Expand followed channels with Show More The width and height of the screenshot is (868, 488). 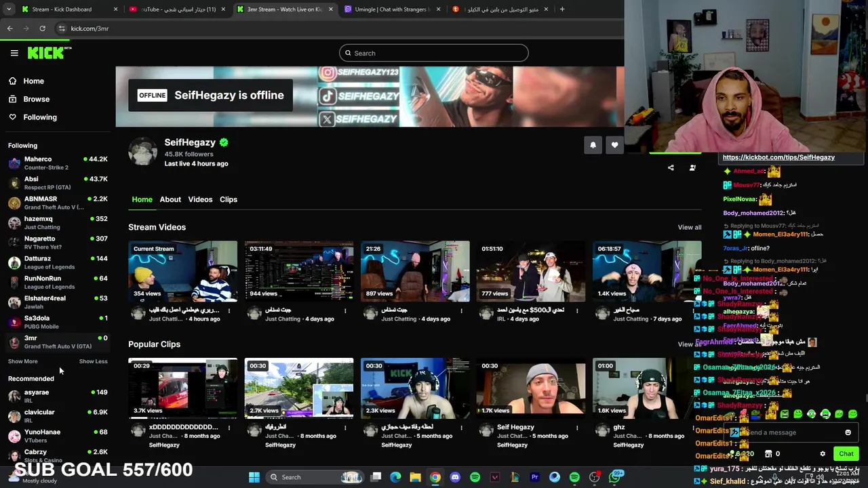pyautogui.click(x=22, y=361)
